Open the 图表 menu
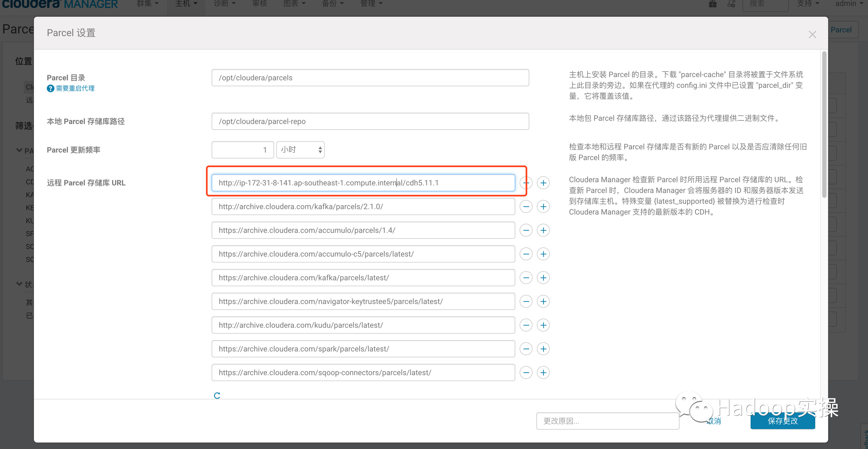Viewport: 868px width, 449px height. [294, 4]
